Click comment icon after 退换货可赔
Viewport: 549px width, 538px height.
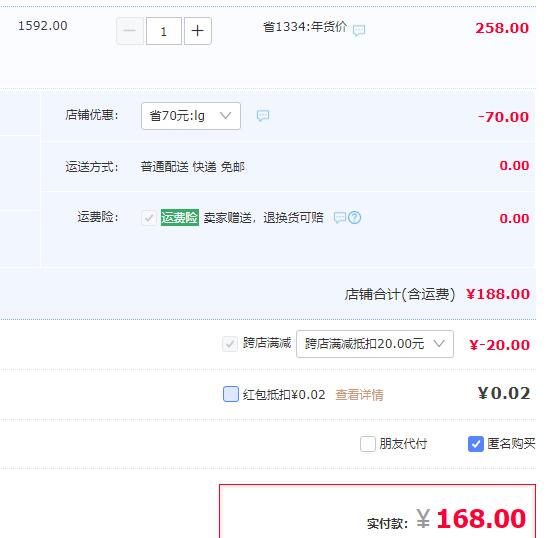point(340,217)
